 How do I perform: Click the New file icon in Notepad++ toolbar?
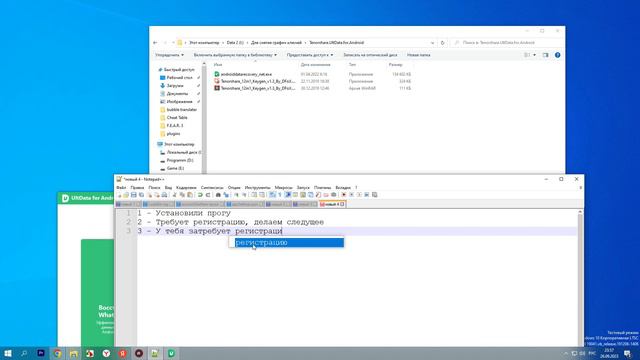tap(119, 195)
